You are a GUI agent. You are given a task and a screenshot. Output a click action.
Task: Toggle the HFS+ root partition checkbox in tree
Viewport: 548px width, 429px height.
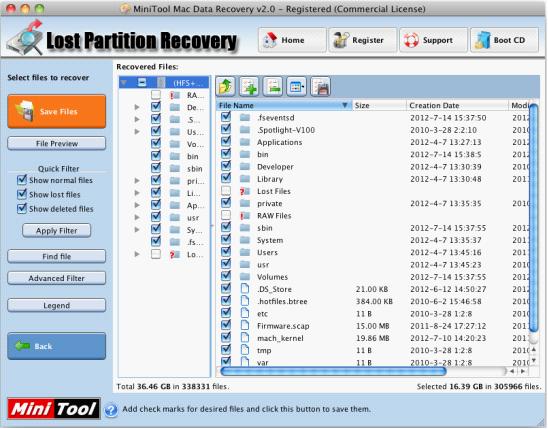point(142,82)
